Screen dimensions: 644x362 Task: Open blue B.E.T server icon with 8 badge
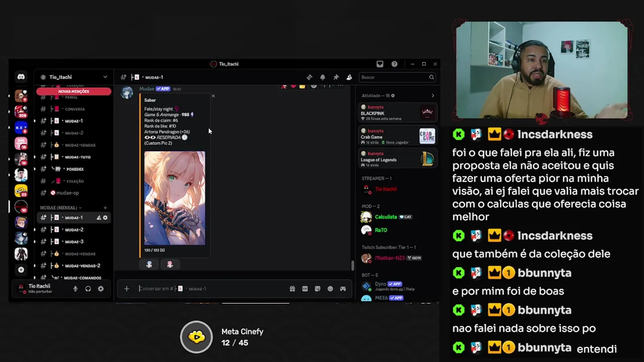click(21, 127)
